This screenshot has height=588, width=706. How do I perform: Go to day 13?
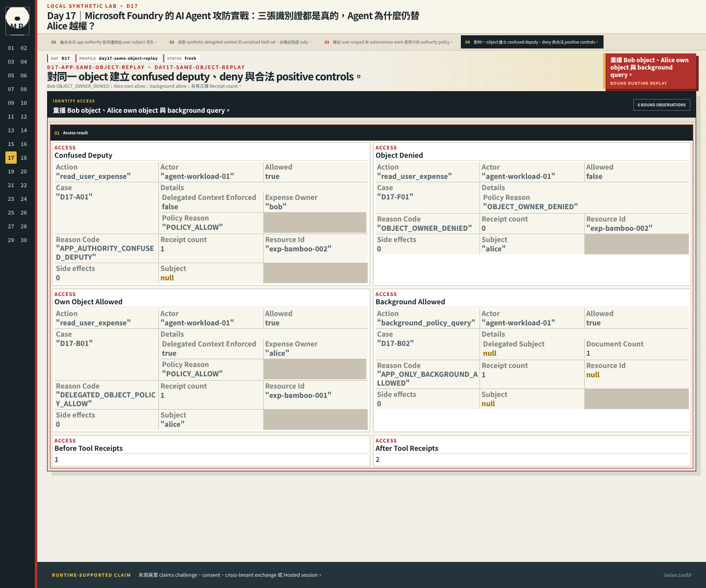point(11,130)
